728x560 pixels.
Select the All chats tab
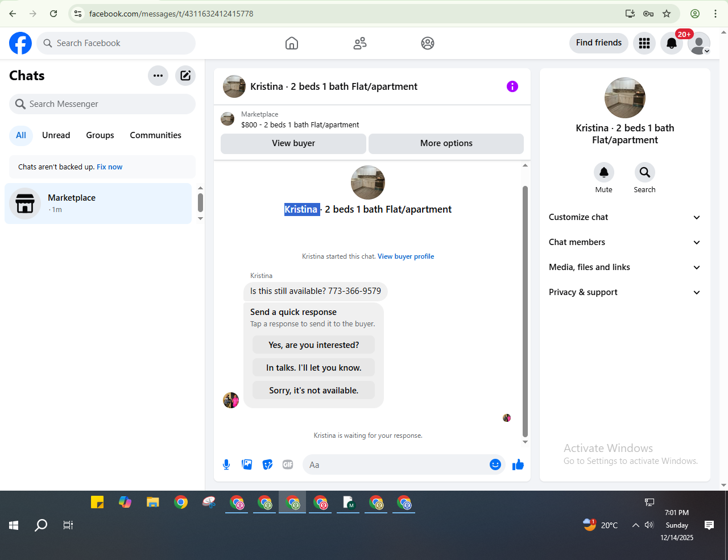pos(21,135)
